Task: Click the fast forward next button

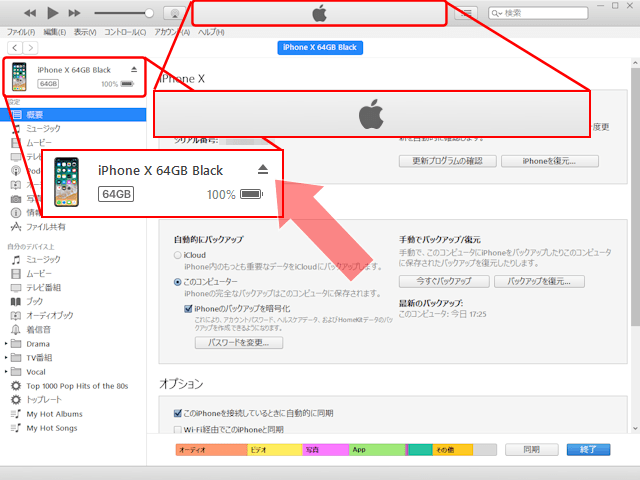Action: point(74,13)
